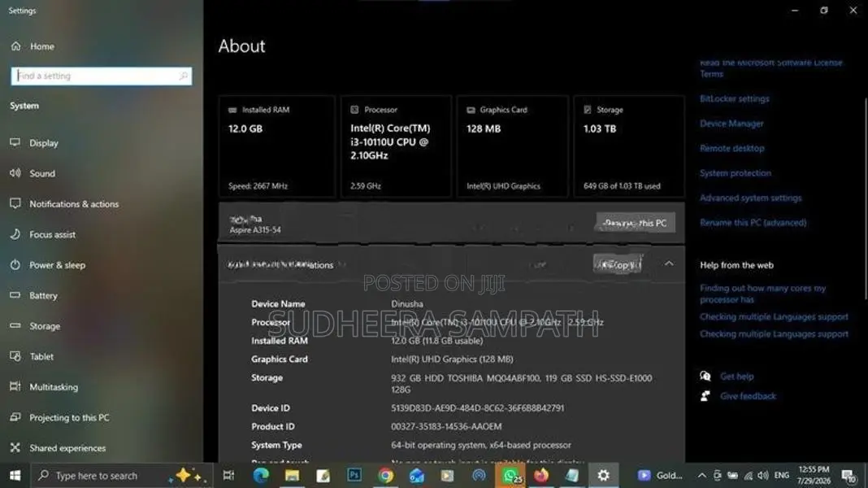Click the Get help link

point(737,376)
